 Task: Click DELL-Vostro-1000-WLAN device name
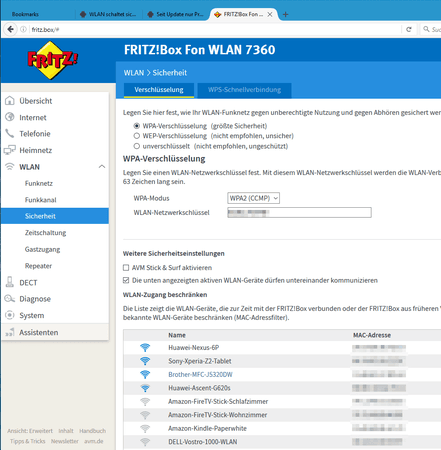(x=203, y=442)
